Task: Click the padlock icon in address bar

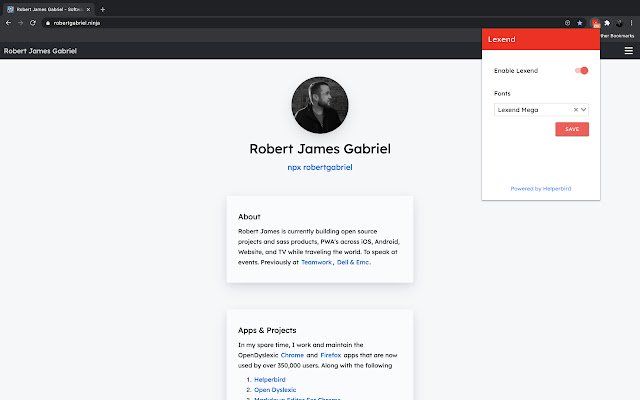Action: (x=48, y=23)
